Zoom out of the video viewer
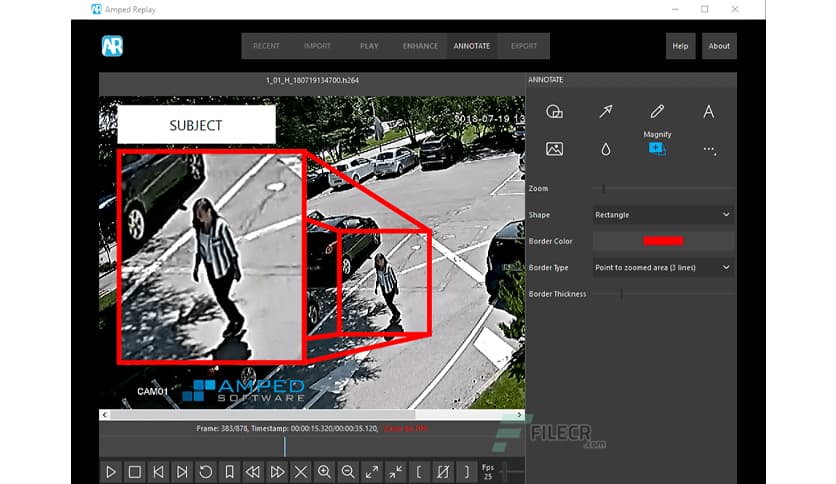836x484 pixels. 348,472
